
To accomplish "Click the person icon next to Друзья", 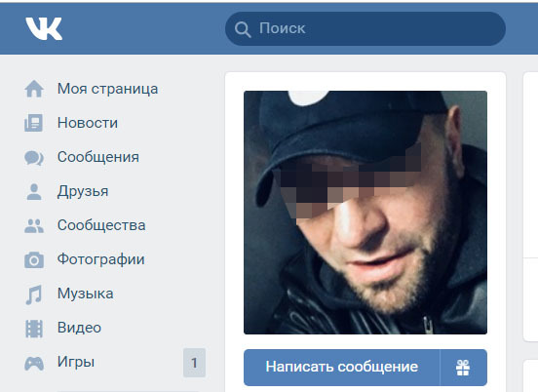I will click(x=34, y=191).
